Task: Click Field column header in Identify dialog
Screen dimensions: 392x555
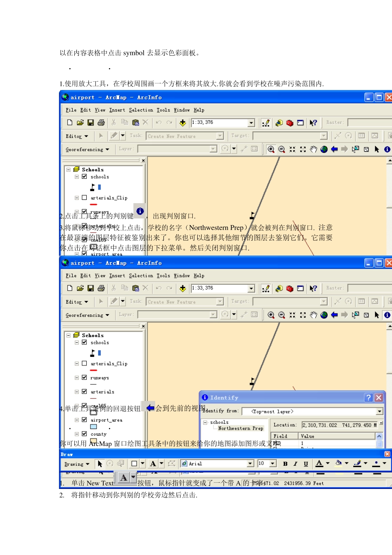Action: (x=284, y=436)
